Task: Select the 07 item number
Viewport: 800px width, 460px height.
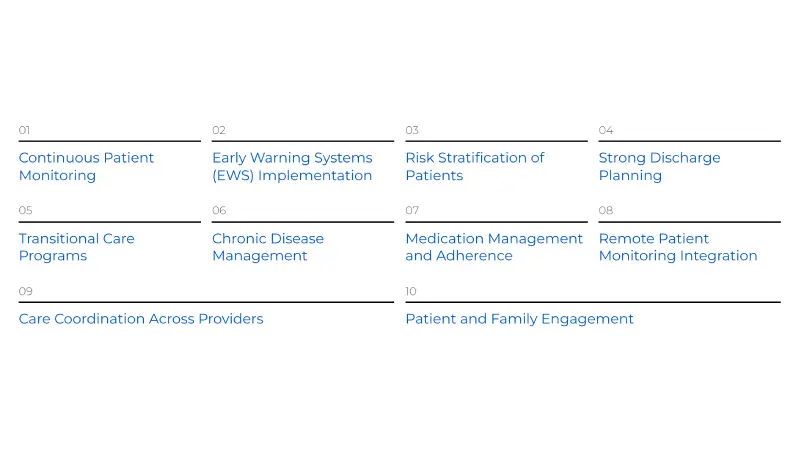Action: [x=412, y=211]
